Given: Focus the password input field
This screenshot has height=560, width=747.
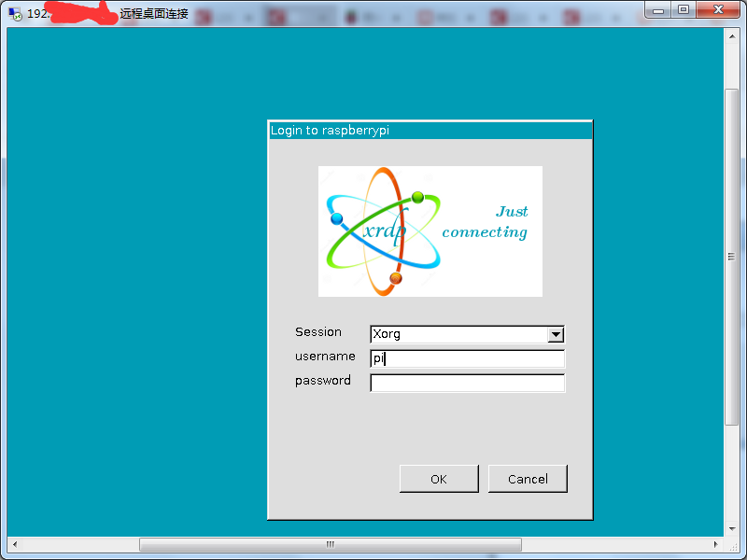Looking at the screenshot, I should 467,383.
